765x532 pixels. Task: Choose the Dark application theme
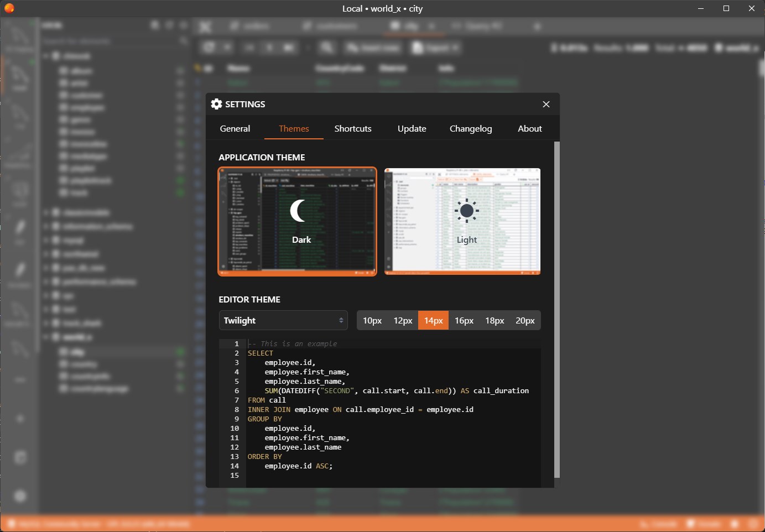[298, 221]
